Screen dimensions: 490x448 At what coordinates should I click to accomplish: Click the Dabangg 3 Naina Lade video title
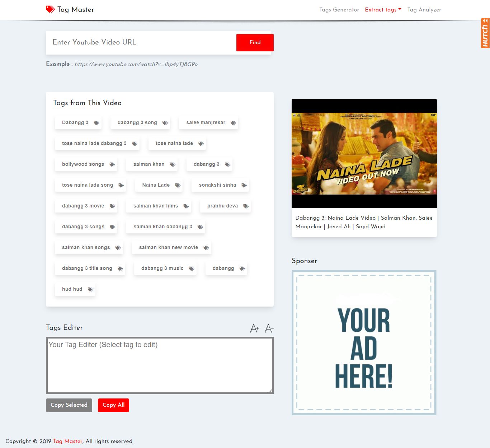[364, 222]
